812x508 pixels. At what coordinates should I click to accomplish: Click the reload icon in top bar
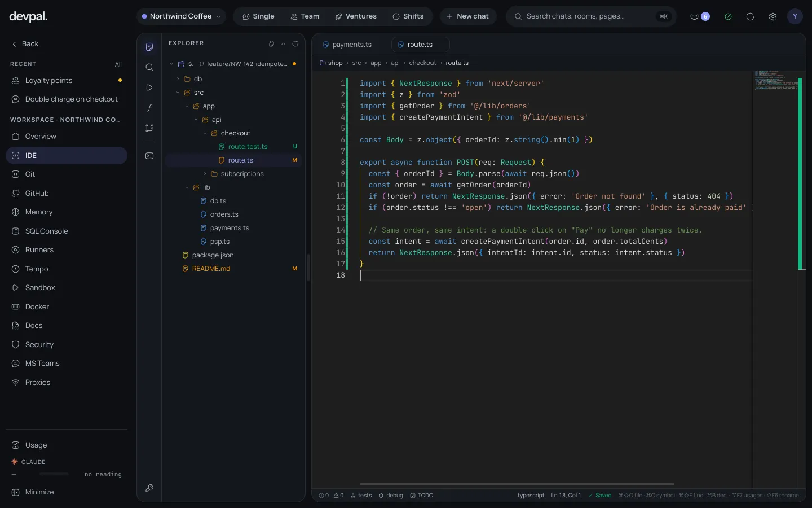[750, 16]
